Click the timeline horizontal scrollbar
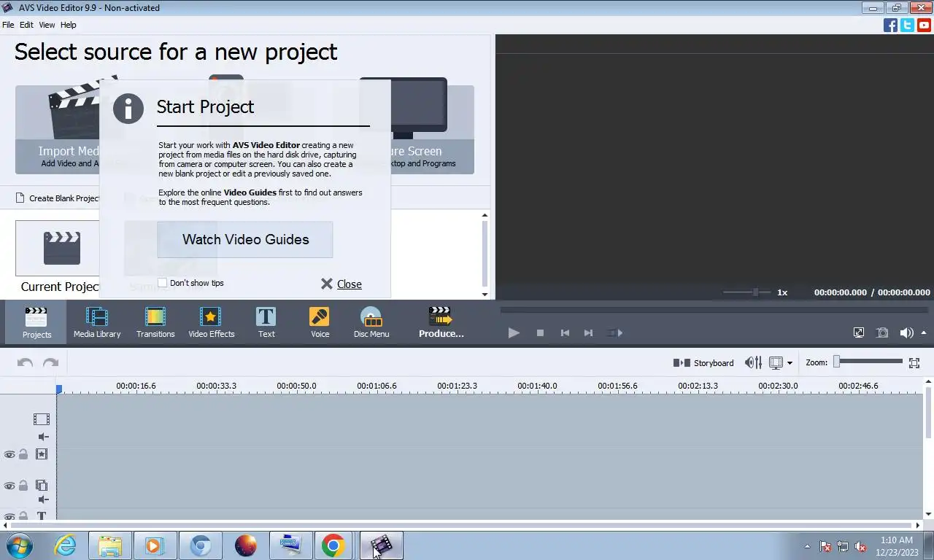This screenshot has height=560, width=934. tap(463, 525)
